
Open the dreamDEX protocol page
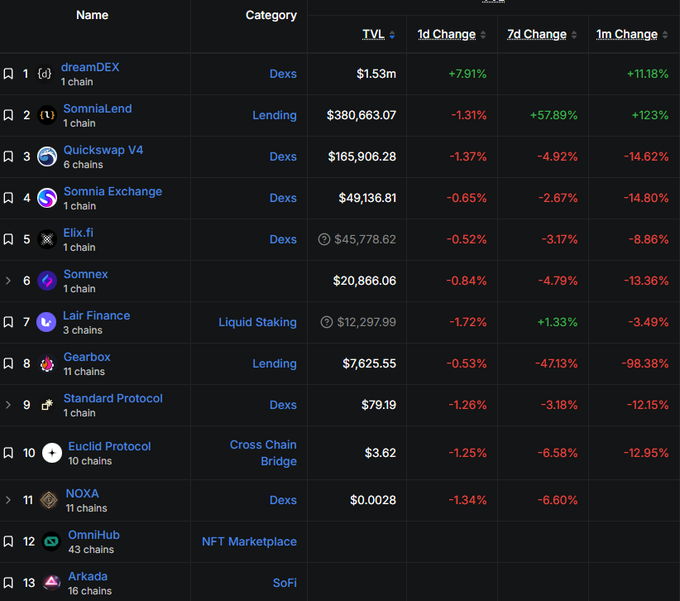tap(90, 67)
